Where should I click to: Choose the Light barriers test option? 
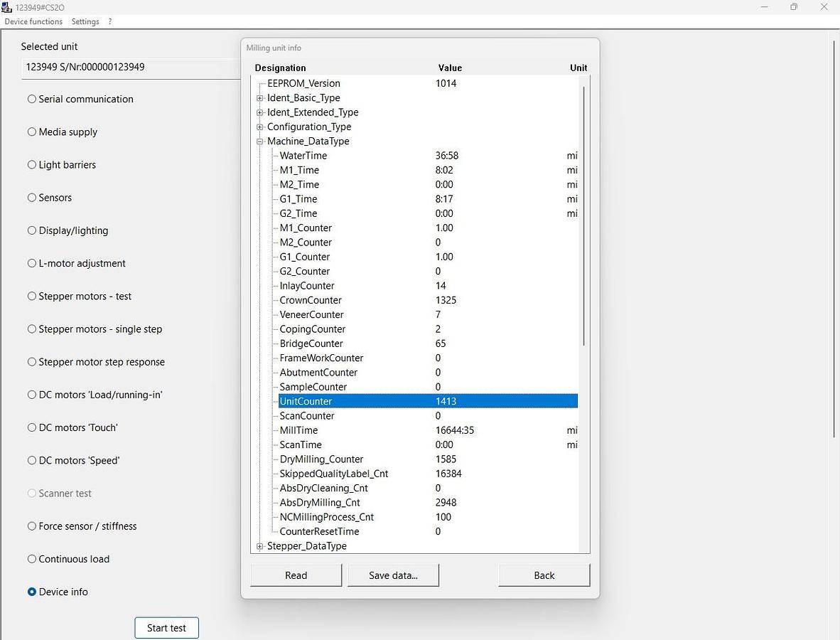(x=32, y=165)
